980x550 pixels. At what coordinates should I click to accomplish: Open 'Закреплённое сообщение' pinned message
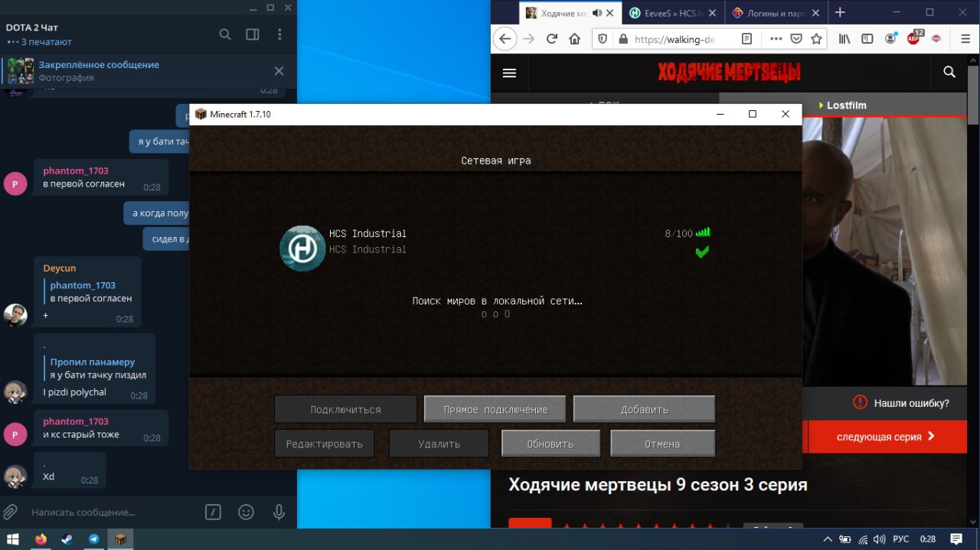99,65
